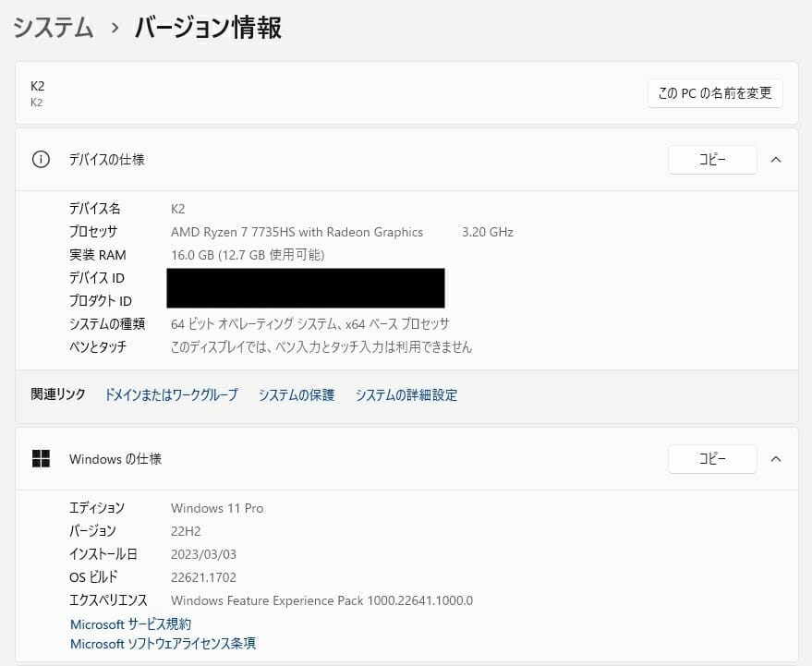The height and width of the screenshot is (666, 812).
Task: Click the バージョン情報 page title
Action: [208, 29]
